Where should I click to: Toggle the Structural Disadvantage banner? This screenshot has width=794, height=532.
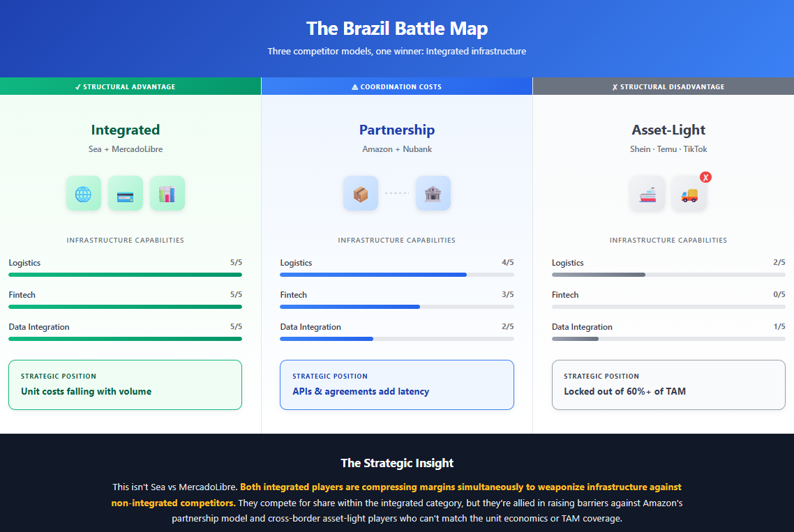(x=663, y=86)
